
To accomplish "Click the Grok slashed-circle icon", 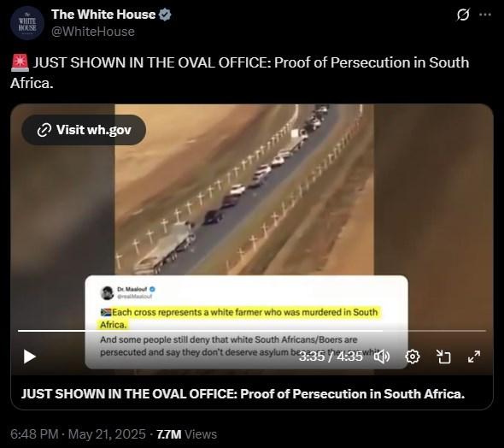I will click(463, 15).
